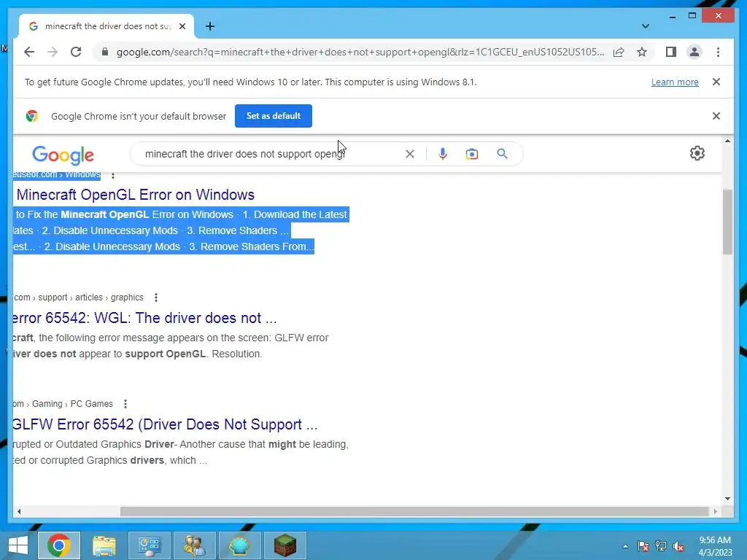Submit search with magnifier icon
Screen dimensions: 747x560
pos(502,154)
